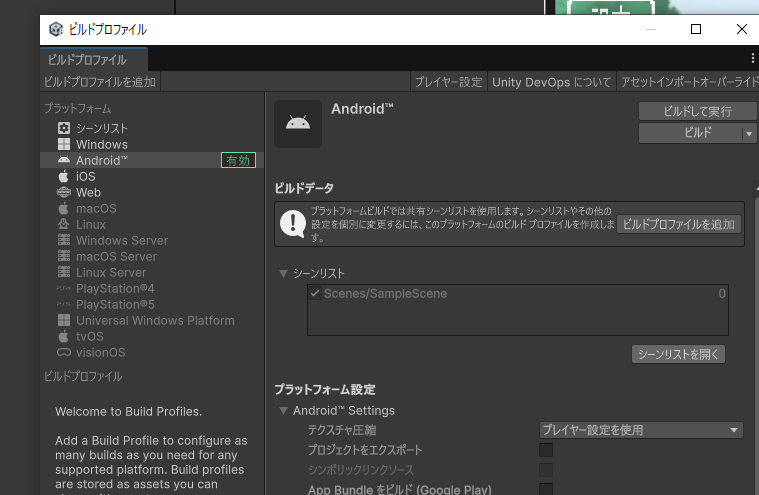
Task: Enable the プロジェクトをエクスポート checkbox
Action: [x=546, y=450]
